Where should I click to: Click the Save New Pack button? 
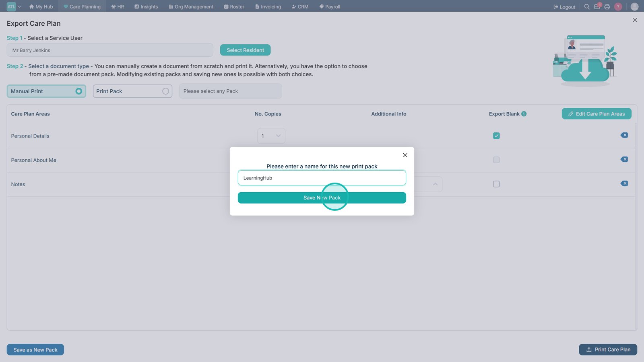coord(322,198)
